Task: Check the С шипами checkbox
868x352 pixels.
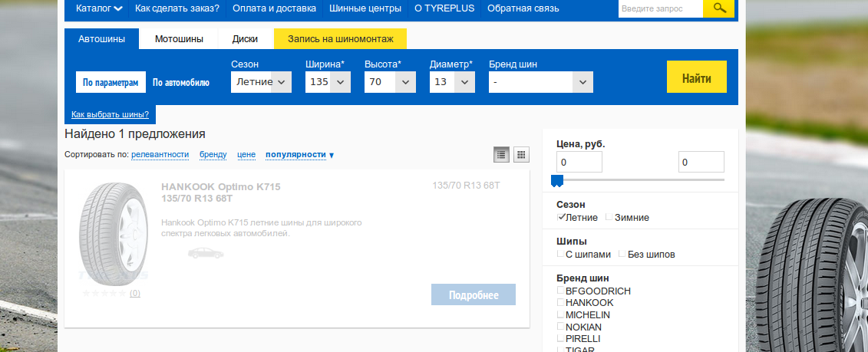Action: (561, 254)
